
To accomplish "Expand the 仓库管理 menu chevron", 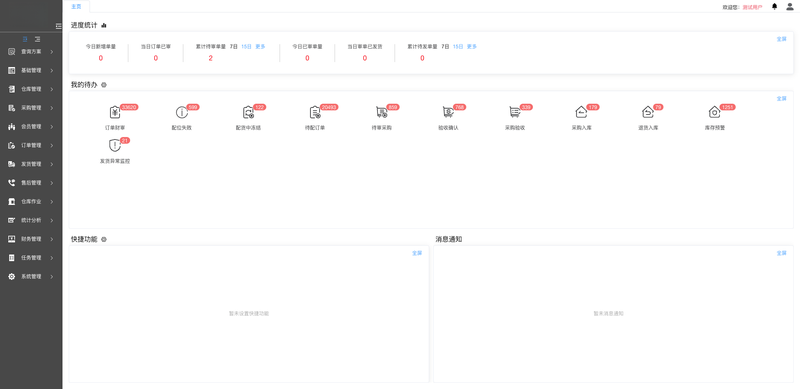I will click(52, 89).
